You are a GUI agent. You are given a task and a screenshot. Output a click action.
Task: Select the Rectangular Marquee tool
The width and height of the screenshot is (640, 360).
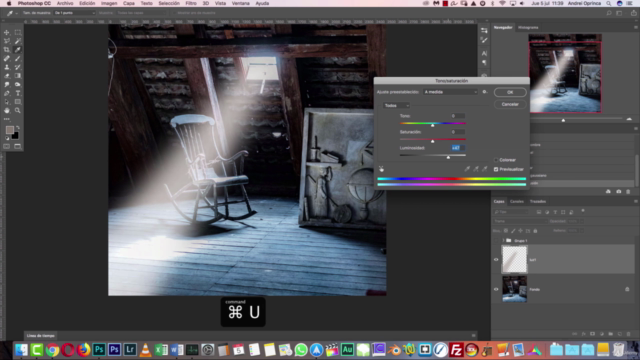[x=18, y=32]
